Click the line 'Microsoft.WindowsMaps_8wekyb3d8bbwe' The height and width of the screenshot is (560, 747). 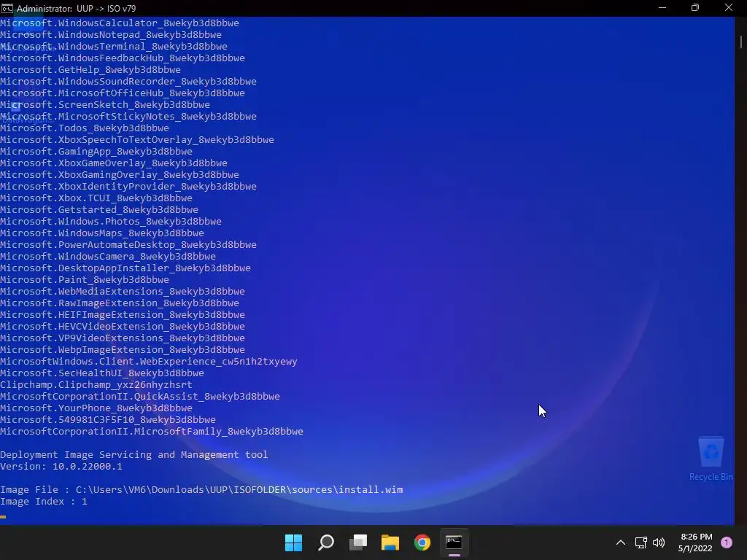pyautogui.click(x=102, y=233)
